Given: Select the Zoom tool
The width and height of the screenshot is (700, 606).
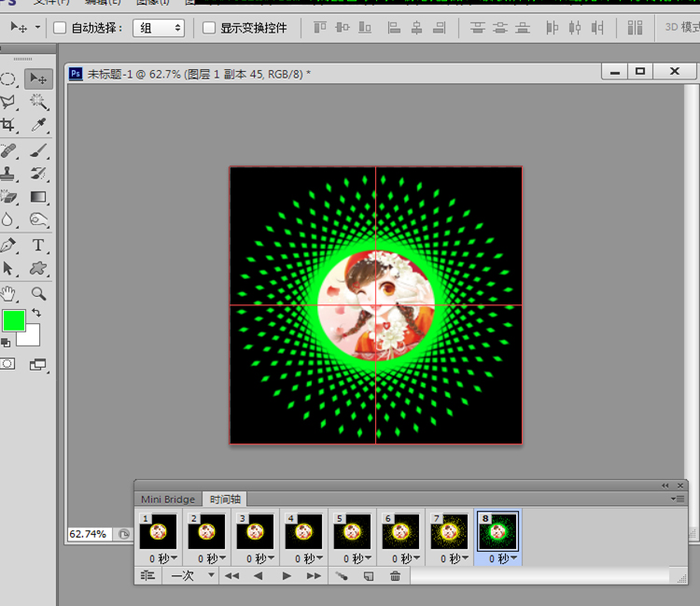Looking at the screenshot, I should 38,293.
